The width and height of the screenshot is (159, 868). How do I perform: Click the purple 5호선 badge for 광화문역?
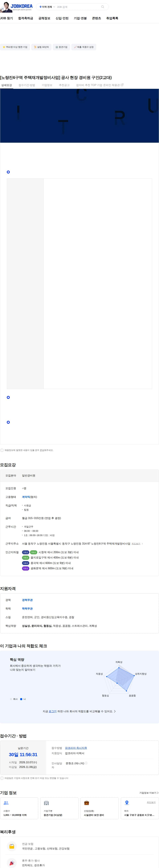(x=26, y=568)
